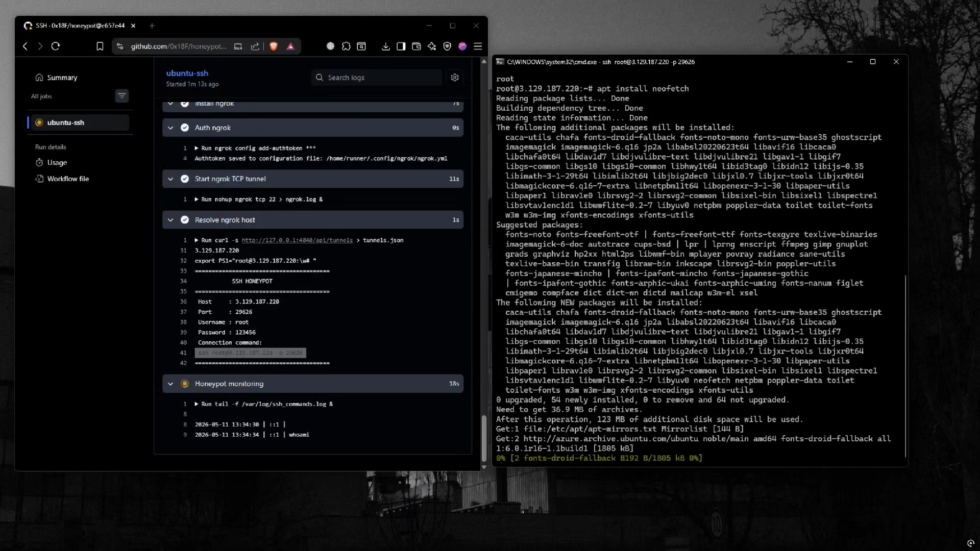
Task: Click the scroll-up arrow of page scrollbar
Action: (x=484, y=61)
